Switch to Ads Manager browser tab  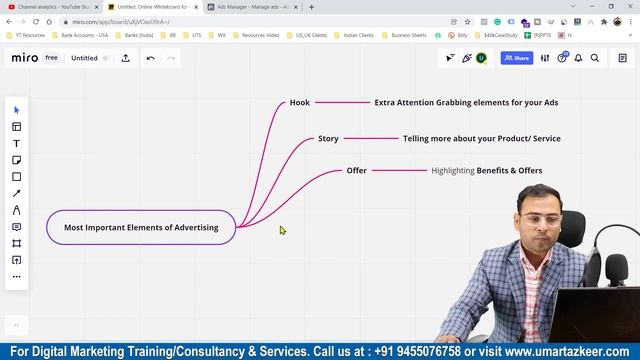(252, 7)
